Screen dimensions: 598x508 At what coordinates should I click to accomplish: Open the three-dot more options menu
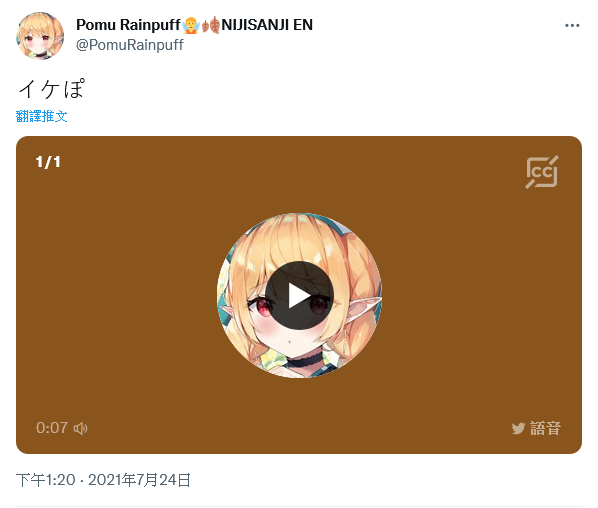click(x=572, y=26)
